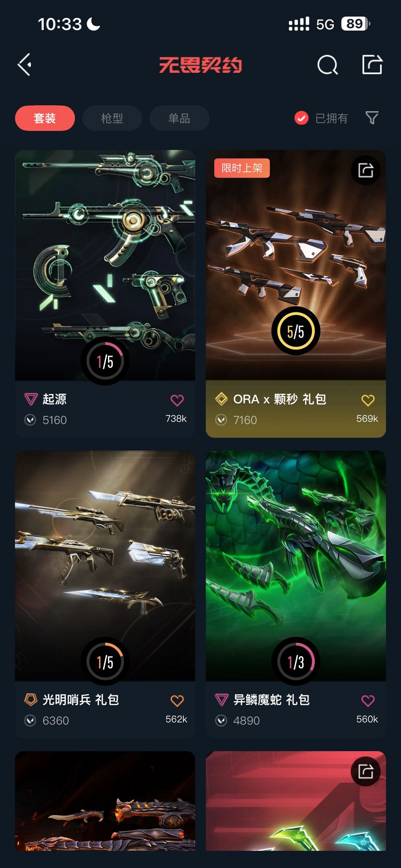Open the 异鳞魔蛇 green serpent thumbnail
The image size is (401, 868).
click(x=296, y=566)
